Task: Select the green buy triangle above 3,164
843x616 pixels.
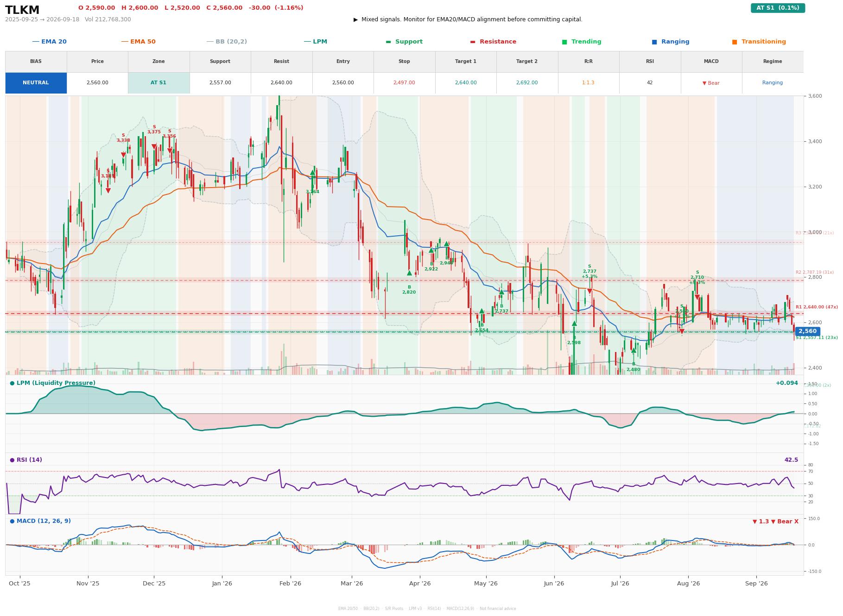Action: click(312, 172)
